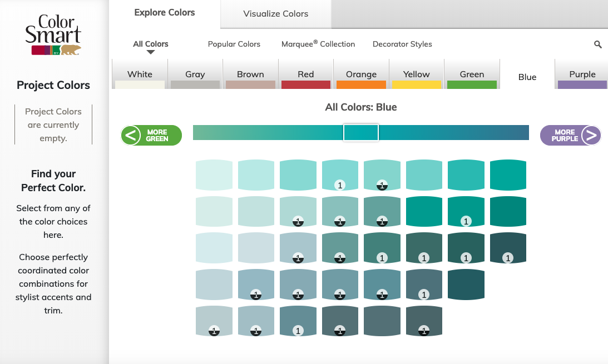Select the Yellow color family tab
The height and width of the screenshot is (364, 608).
[x=417, y=74]
